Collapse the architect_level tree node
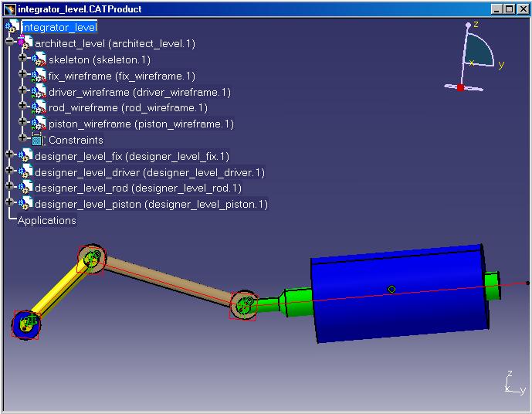This screenshot has height=414, width=532. [9, 43]
